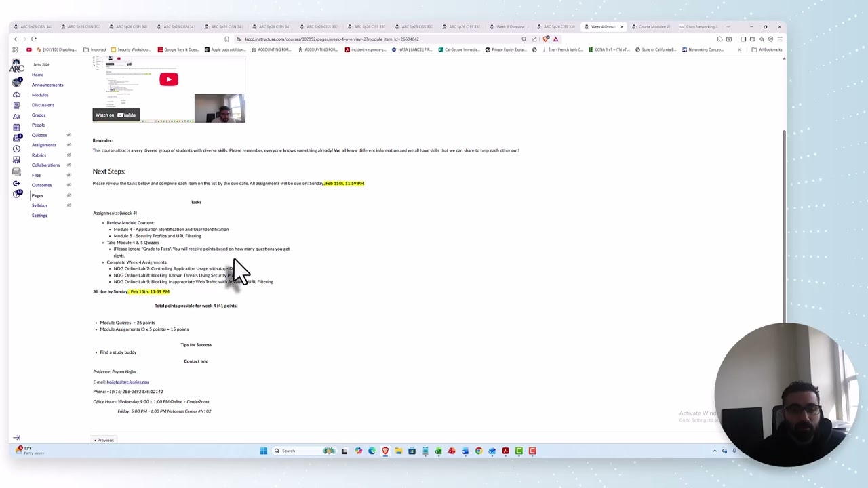Go back using browser back arrow
Viewport: 868px width, 488px height.
[x=16, y=39]
